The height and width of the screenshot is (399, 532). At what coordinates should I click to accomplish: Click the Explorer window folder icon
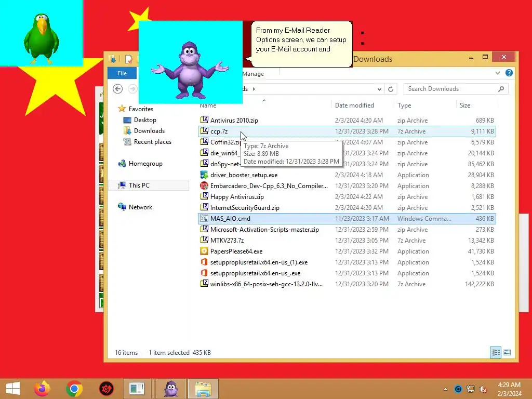coord(112,59)
